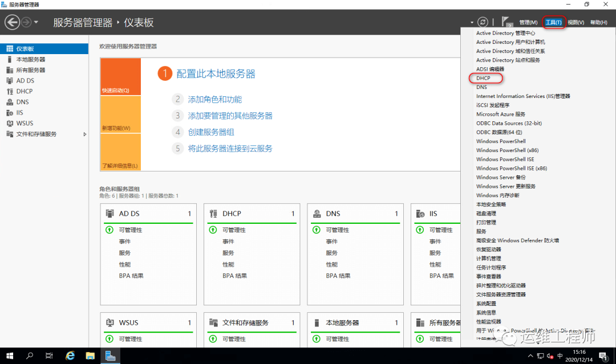
Task: Open Task View on the taskbar
Action: [x=49, y=356]
